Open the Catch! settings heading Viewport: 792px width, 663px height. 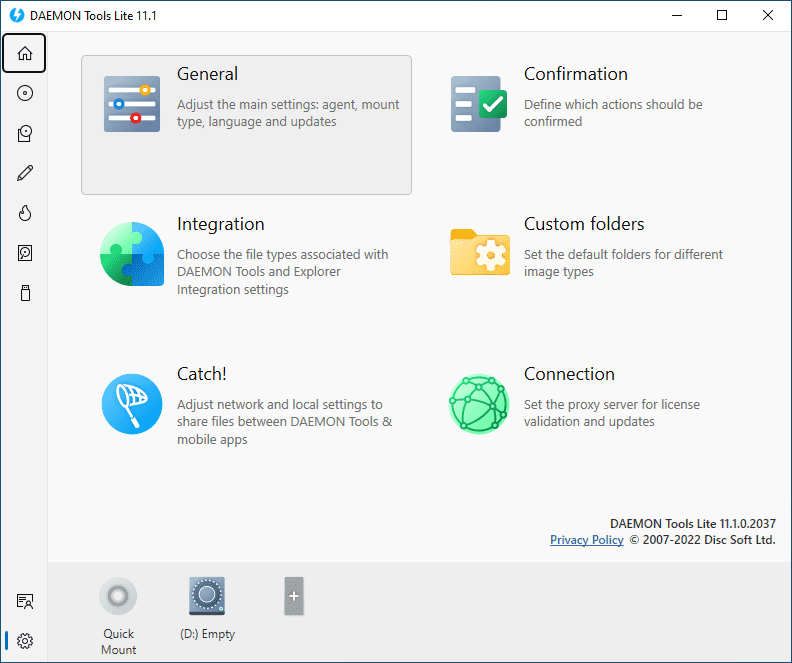tap(202, 374)
